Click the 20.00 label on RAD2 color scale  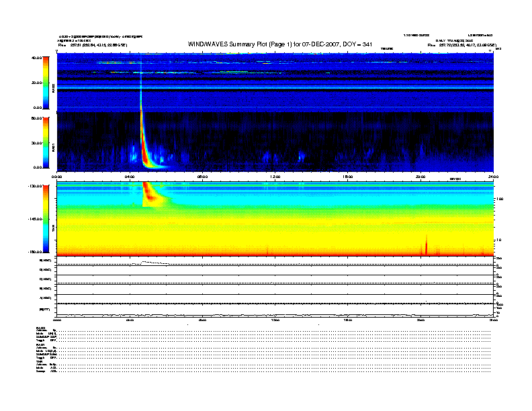pos(37,83)
